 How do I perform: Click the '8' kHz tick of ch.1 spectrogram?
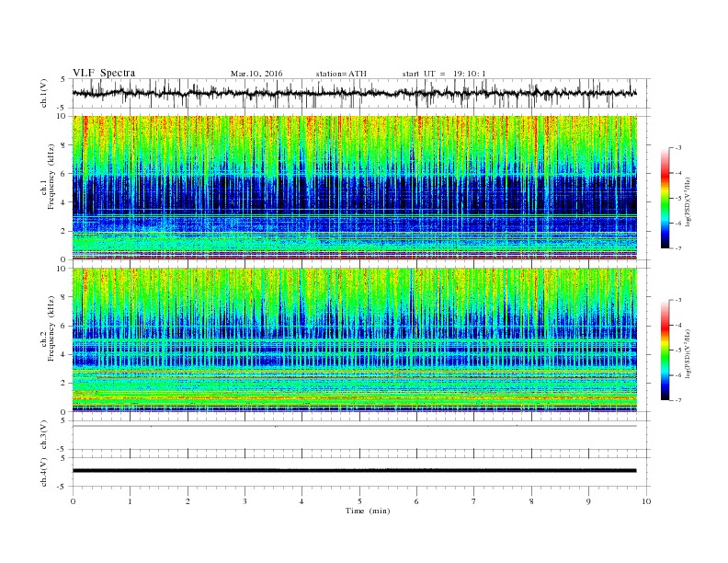pos(64,145)
